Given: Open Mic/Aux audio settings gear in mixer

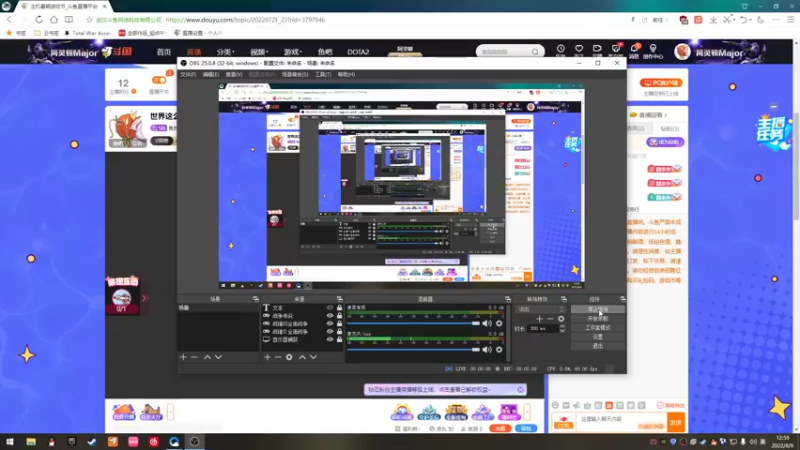Looking at the screenshot, I should [x=499, y=349].
